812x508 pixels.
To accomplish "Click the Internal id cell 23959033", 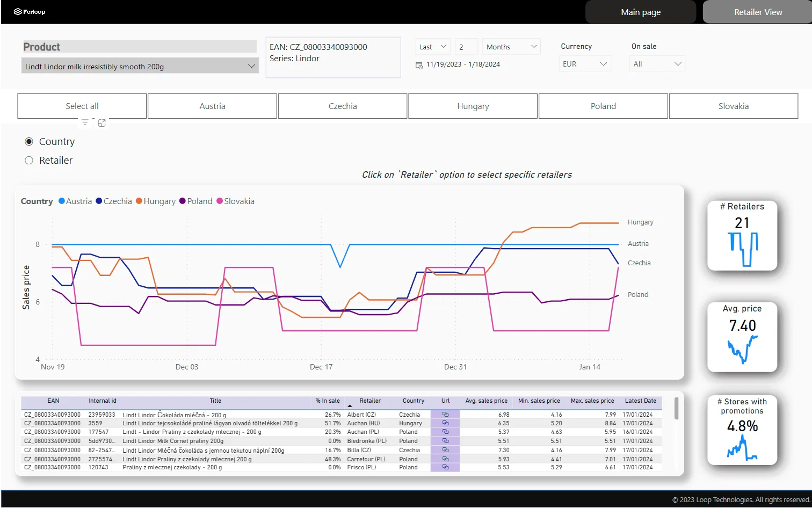I will [102, 415].
